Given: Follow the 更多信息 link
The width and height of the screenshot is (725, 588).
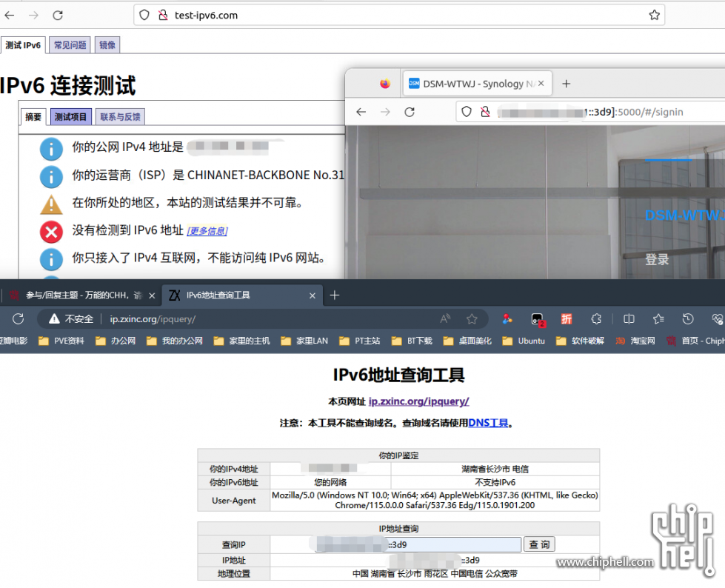Looking at the screenshot, I should tap(207, 230).
